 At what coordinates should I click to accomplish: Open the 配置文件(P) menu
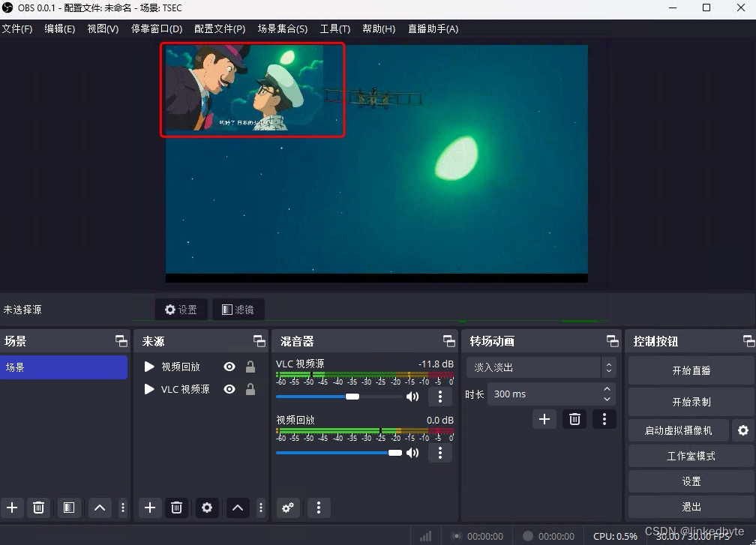220,29
